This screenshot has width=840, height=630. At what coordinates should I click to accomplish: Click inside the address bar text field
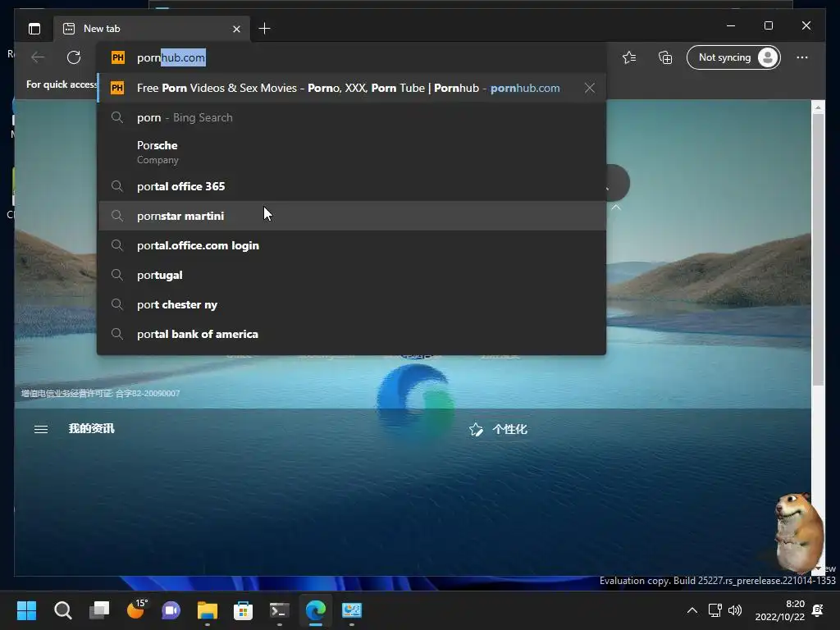coord(351,57)
